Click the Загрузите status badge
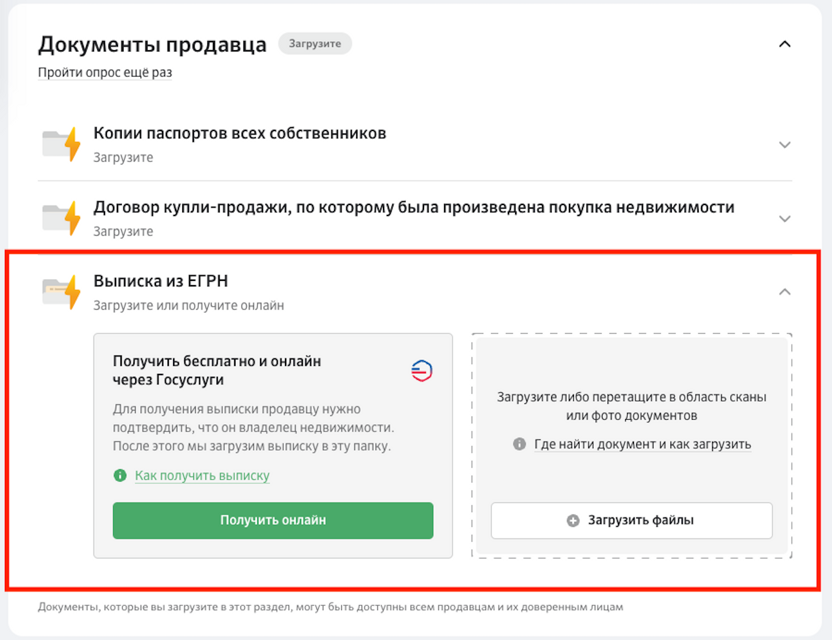This screenshot has height=640, width=832. click(x=315, y=44)
